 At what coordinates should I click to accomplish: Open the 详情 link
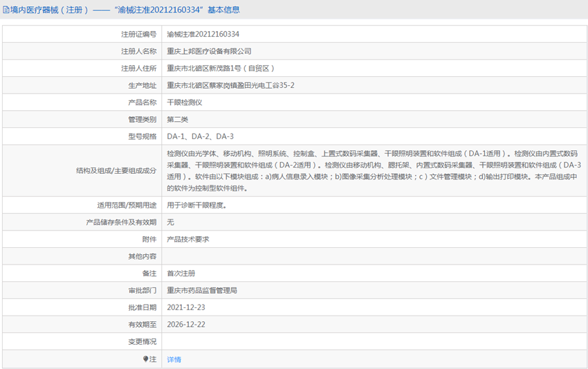click(x=174, y=359)
